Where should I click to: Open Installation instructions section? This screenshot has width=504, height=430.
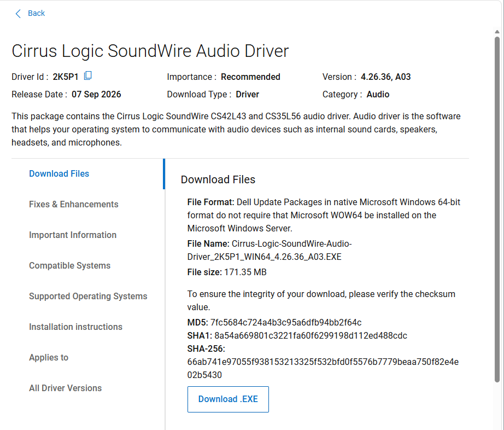(75, 327)
